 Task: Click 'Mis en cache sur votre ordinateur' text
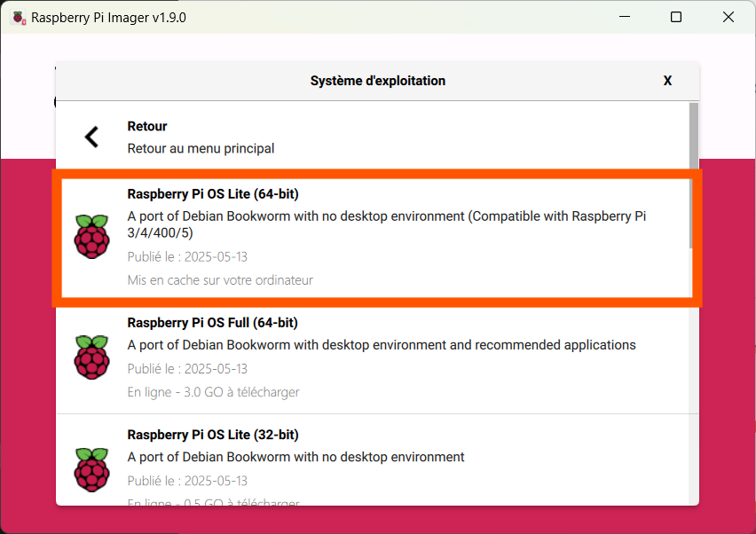coord(220,280)
